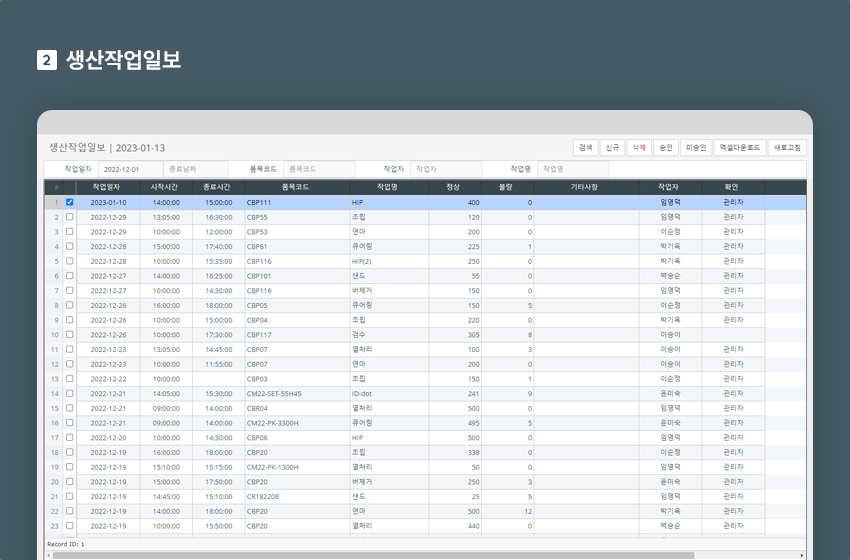This screenshot has height=560, width=850.
Task: Click the 검색 search button
Action: tap(585, 147)
